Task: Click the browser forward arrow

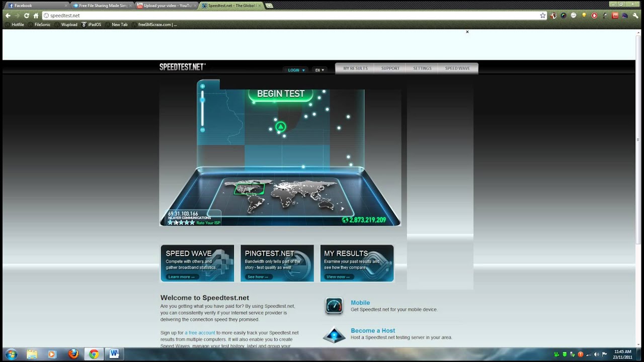Action: pos(17,16)
